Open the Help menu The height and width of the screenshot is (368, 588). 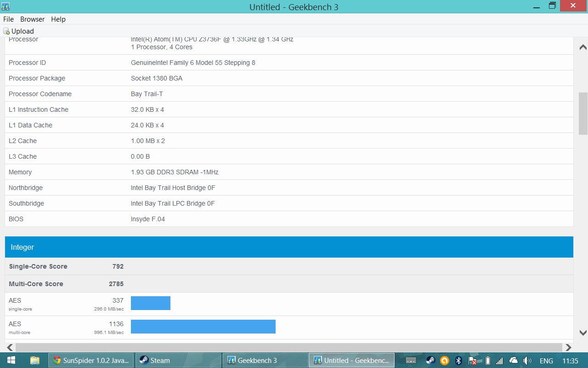pyautogui.click(x=58, y=19)
